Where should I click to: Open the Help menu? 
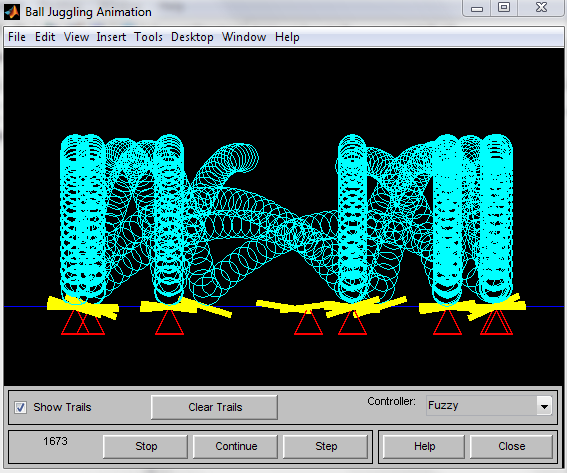point(287,37)
